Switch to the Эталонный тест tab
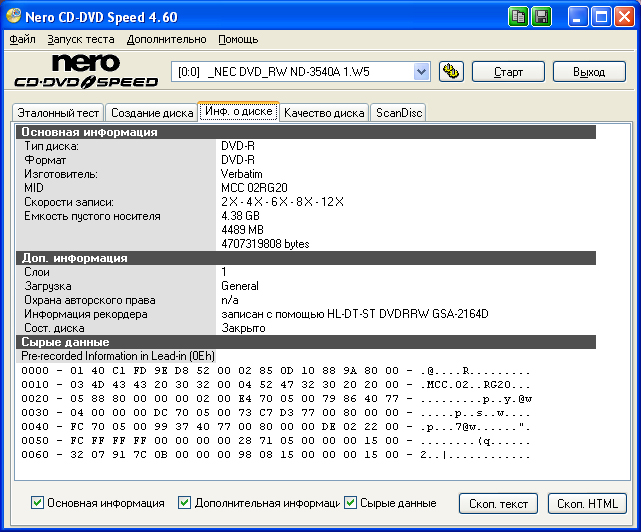Screen dimensions: 641x532 pyautogui.click(x=58, y=113)
